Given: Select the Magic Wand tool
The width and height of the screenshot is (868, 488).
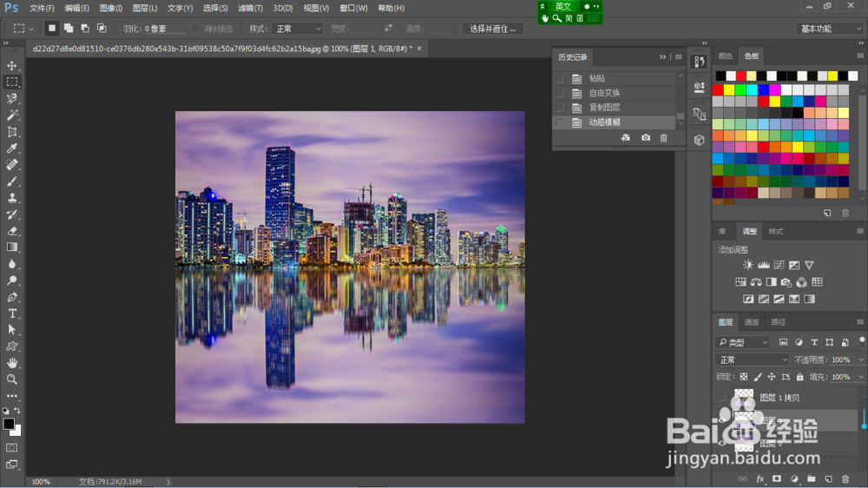Looking at the screenshot, I should pyautogui.click(x=11, y=115).
